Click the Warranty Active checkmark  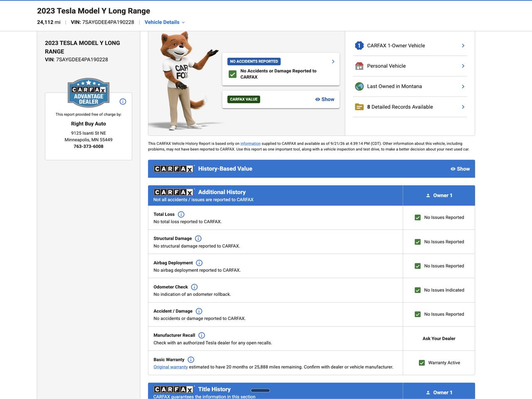(422, 363)
